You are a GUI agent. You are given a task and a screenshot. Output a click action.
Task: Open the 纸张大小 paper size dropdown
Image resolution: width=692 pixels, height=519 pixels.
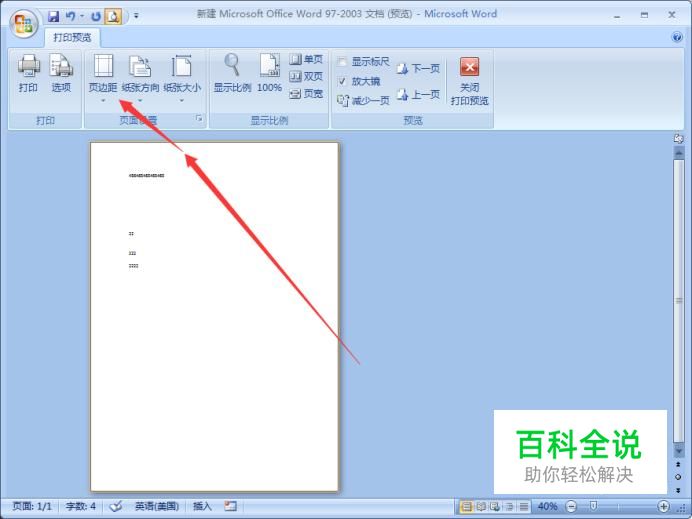click(182, 79)
